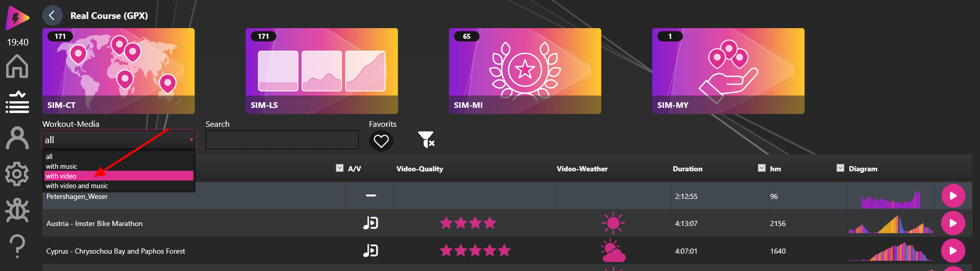Select 'with video' in dropdown list
This screenshot has height=271, width=980.
click(x=118, y=176)
